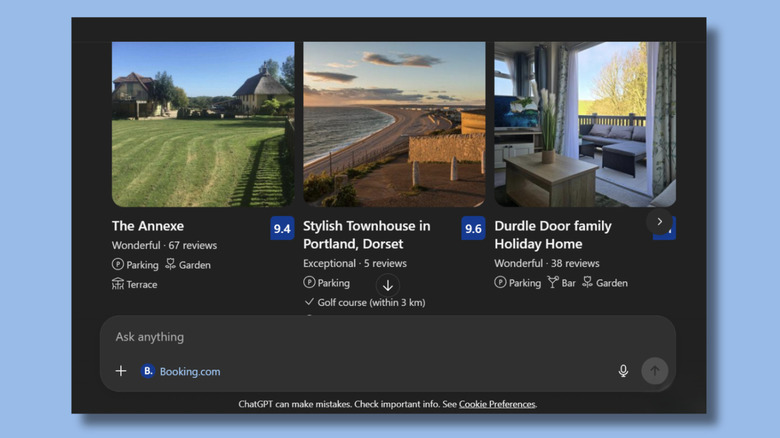Click 'Durdle Door family Holiday Home' title
Screen dimensions: 780x438
click(x=553, y=235)
